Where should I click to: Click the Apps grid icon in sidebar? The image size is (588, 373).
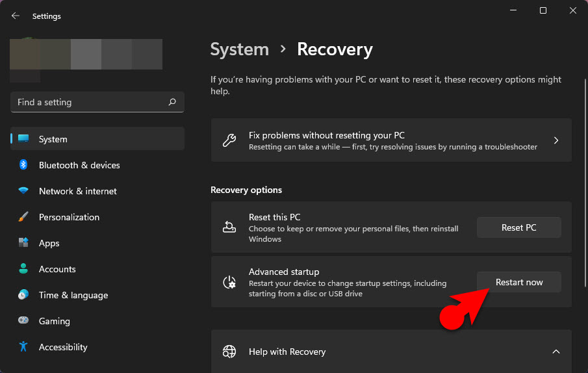click(x=23, y=242)
